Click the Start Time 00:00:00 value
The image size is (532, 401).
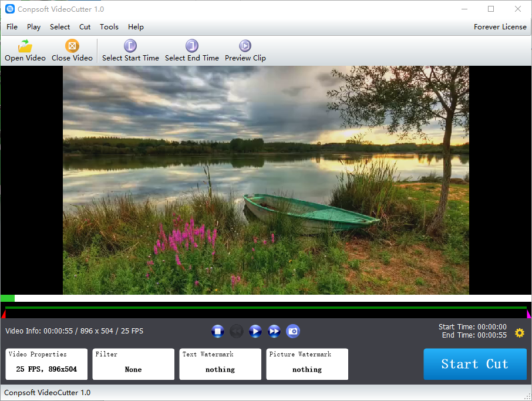tap(492, 326)
